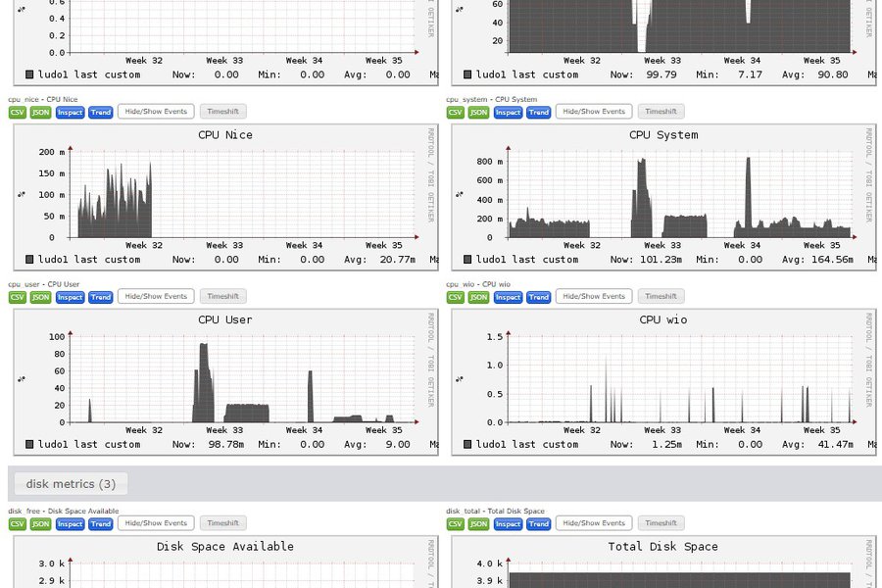Inspect the cpu_nice graph

(71, 112)
